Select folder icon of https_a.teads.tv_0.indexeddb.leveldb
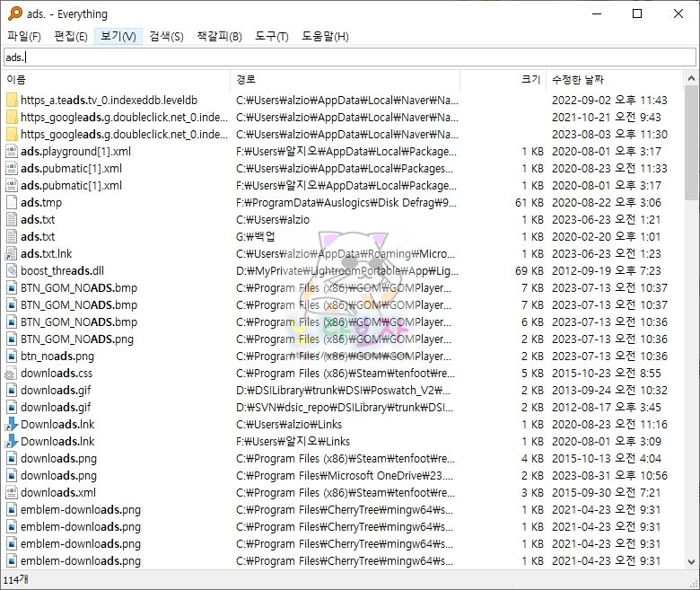This screenshot has height=590, width=700. point(12,100)
